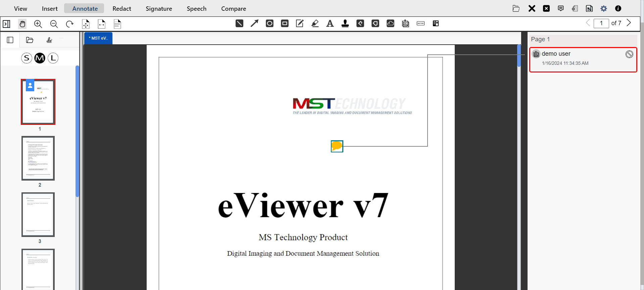Show the about info icon
The width and height of the screenshot is (644, 290).
tap(618, 8)
